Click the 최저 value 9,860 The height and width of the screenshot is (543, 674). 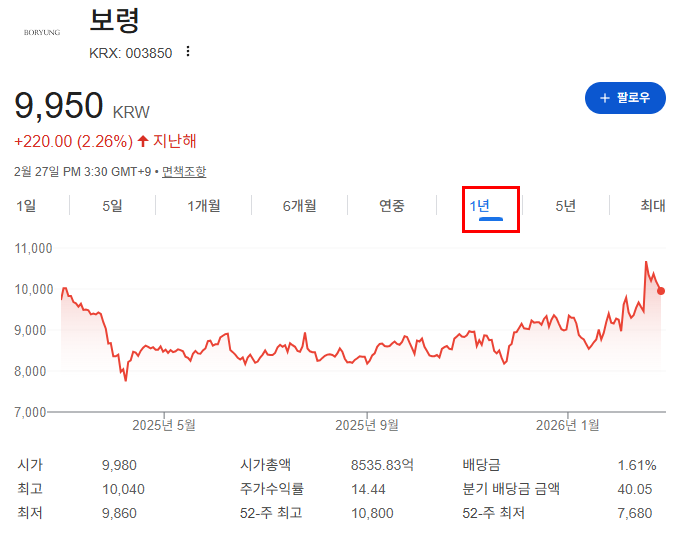coord(119,513)
